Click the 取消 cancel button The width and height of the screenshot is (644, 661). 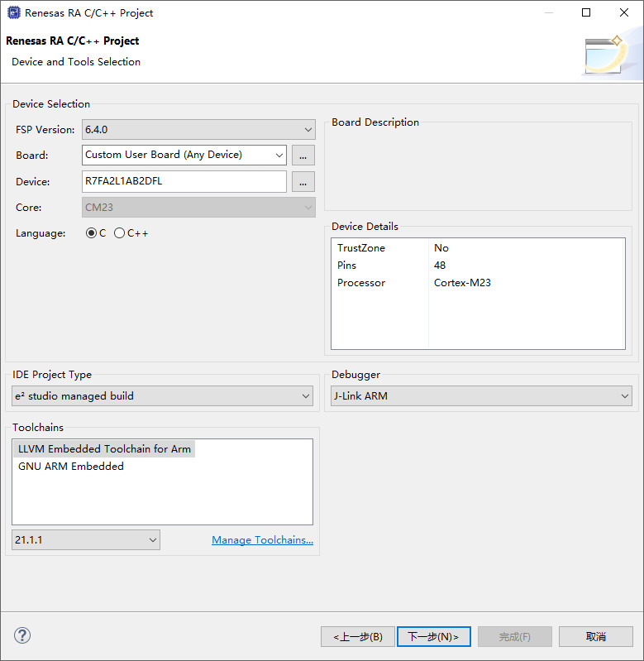pos(595,636)
